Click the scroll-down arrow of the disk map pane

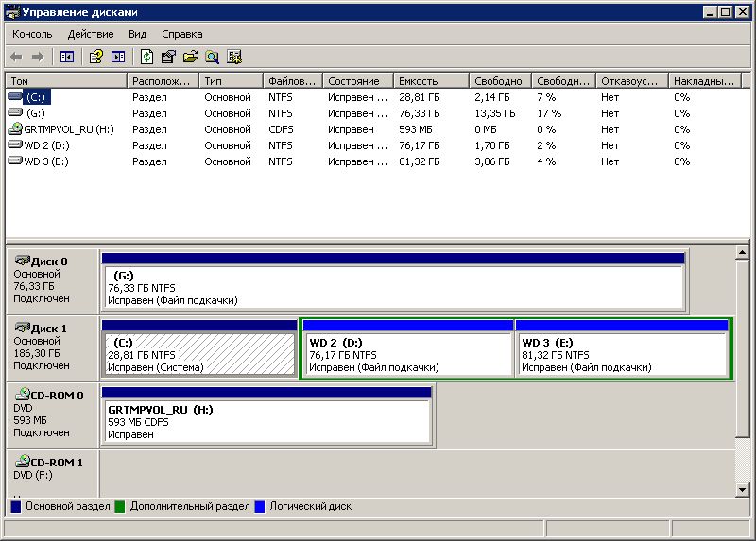coord(743,489)
